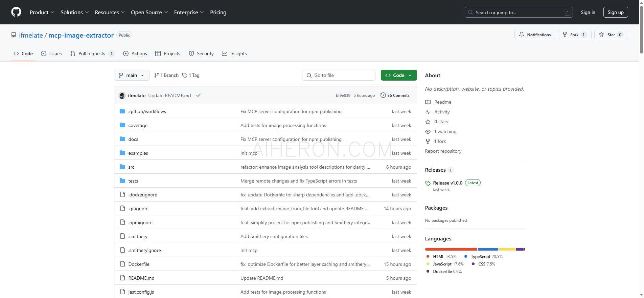Open the .npmignore file
Viewport: 644px width, 298px height.
(x=140, y=222)
